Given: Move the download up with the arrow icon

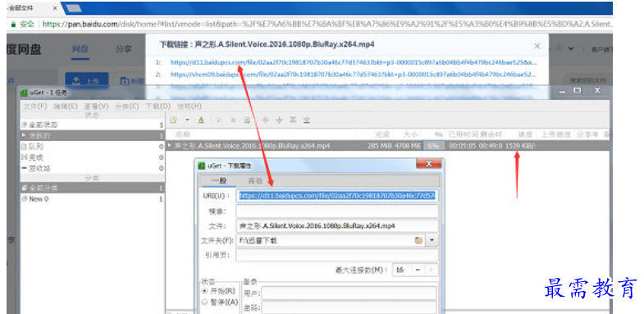Looking at the screenshot, I should coord(265,120).
